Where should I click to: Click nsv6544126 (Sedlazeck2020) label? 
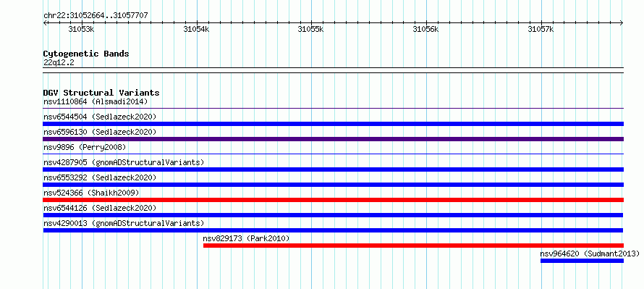tap(100, 208)
